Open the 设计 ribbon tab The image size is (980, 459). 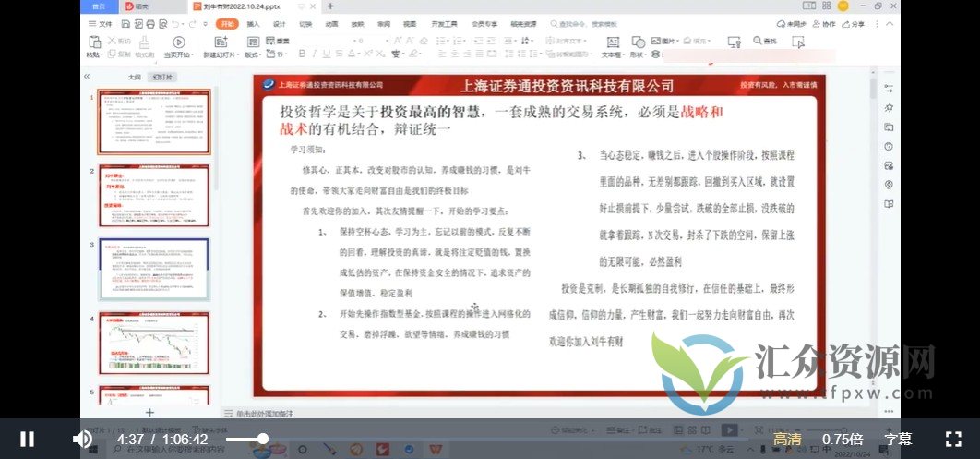point(280,24)
